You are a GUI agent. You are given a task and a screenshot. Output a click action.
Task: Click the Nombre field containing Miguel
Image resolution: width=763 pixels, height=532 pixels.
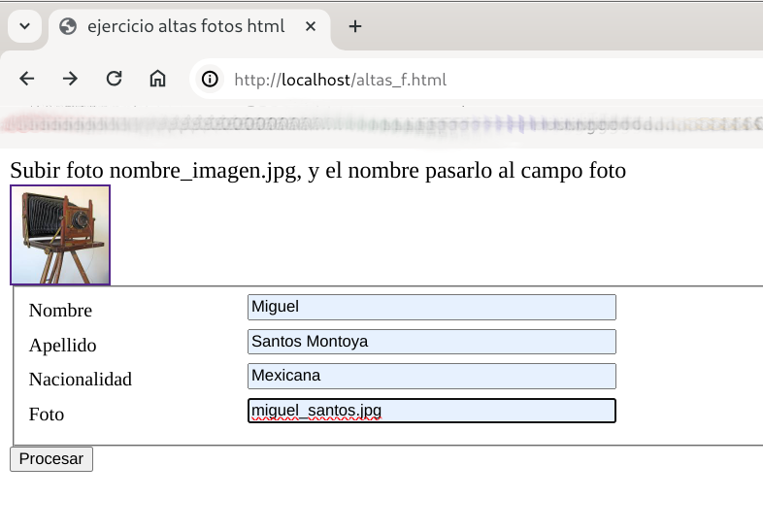431,307
